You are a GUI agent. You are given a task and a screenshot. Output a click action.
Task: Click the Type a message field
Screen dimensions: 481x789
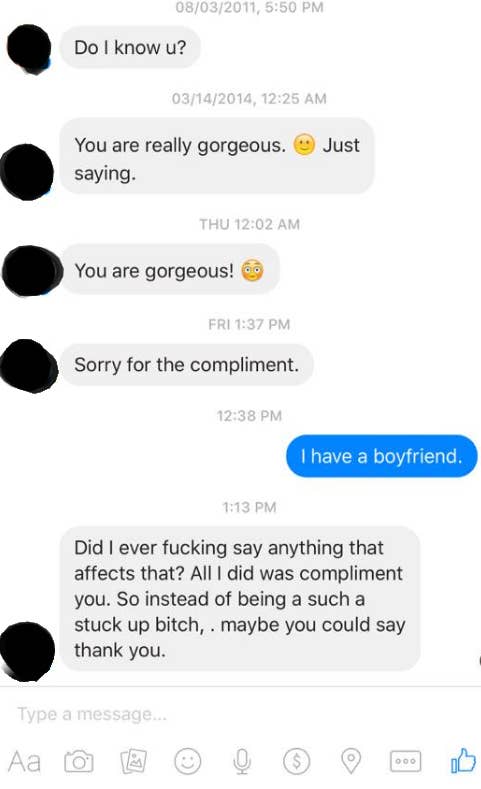tap(240, 714)
